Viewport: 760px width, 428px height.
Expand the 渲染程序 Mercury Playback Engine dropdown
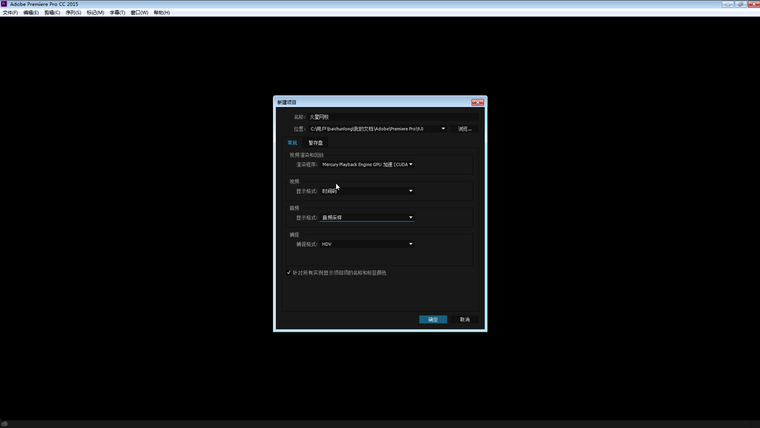(366, 164)
